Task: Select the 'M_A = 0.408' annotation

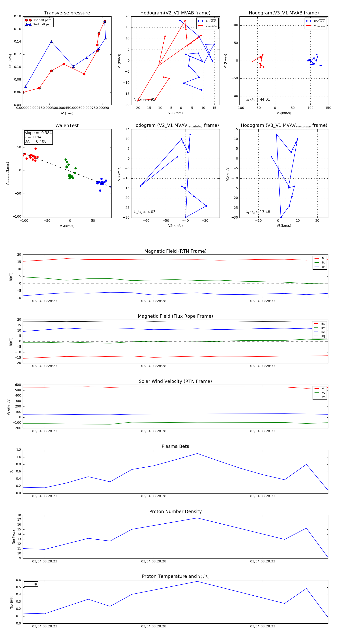Action: [36, 141]
